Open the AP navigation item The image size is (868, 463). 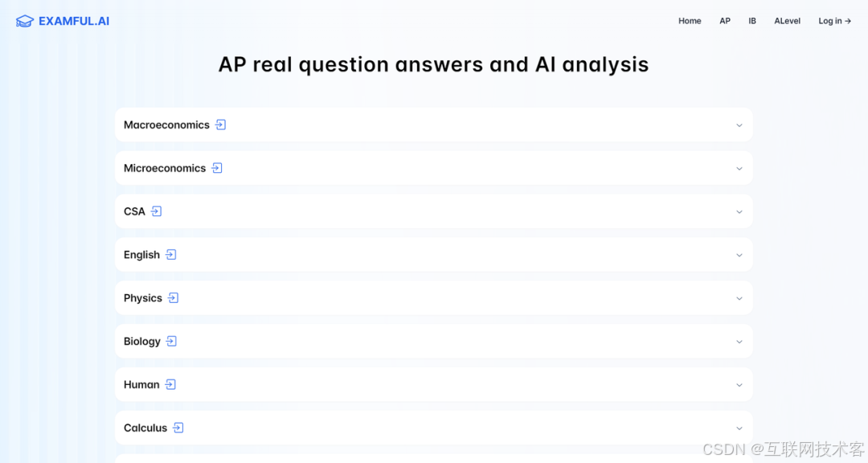[725, 21]
